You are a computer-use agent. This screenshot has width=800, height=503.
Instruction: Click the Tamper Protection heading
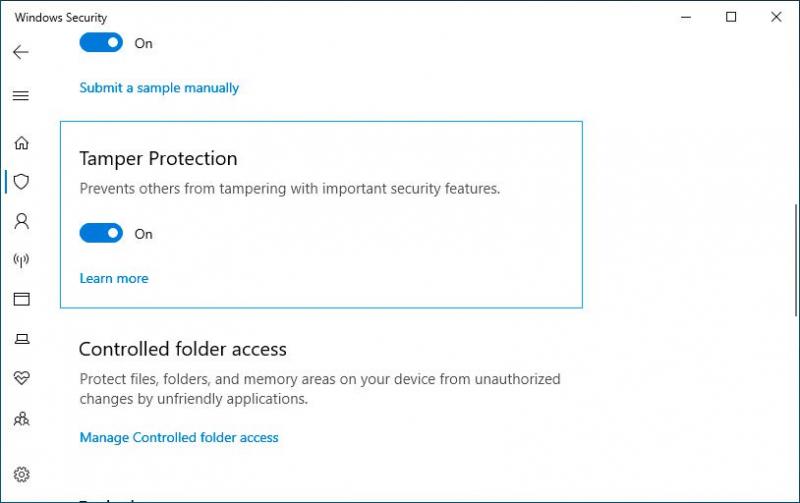pos(158,159)
